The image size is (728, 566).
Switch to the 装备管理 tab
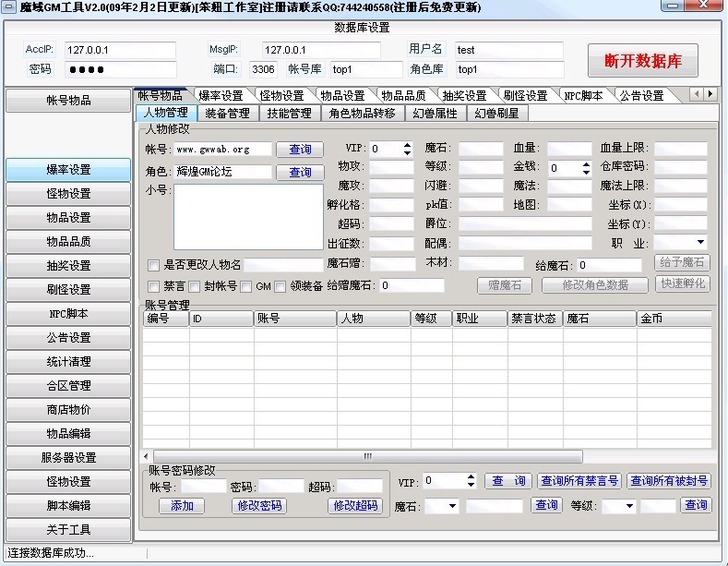pyautogui.click(x=227, y=114)
